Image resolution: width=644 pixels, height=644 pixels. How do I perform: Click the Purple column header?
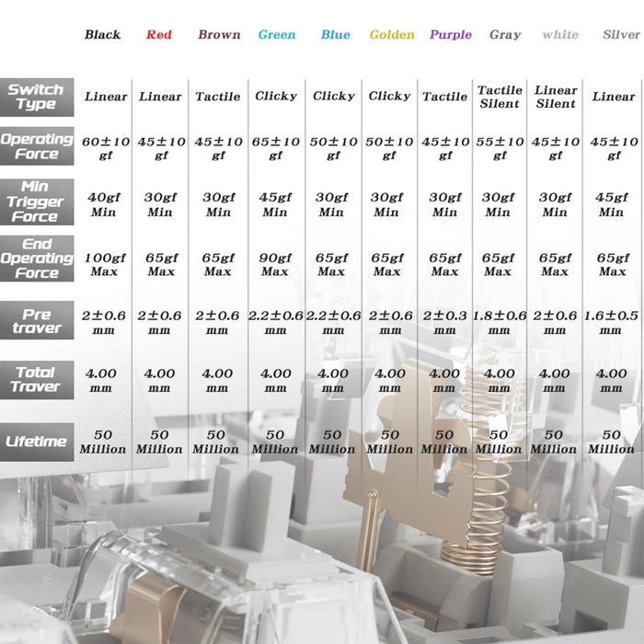(x=451, y=35)
